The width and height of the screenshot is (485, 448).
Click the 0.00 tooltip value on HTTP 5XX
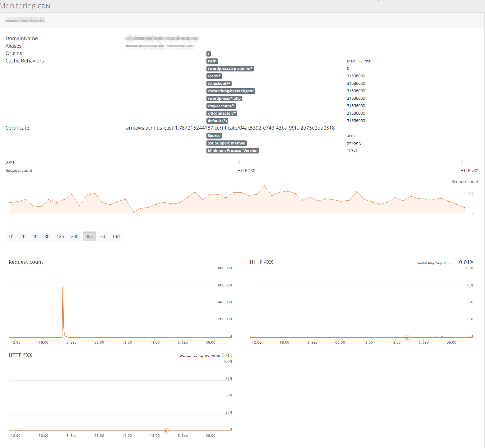(x=227, y=356)
